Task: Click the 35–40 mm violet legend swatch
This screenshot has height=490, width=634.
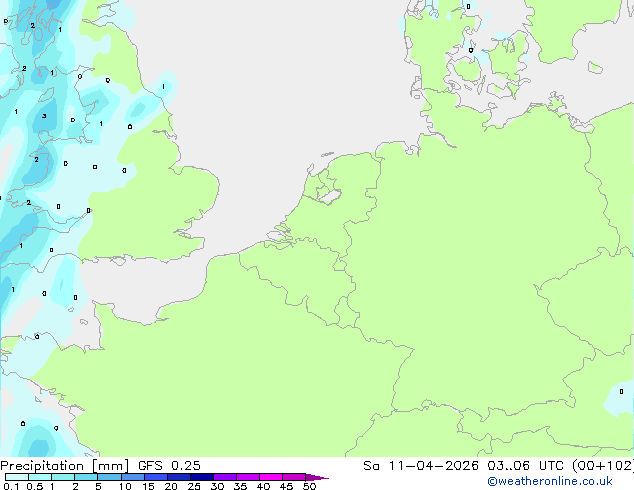Action: [x=247, y=477]
